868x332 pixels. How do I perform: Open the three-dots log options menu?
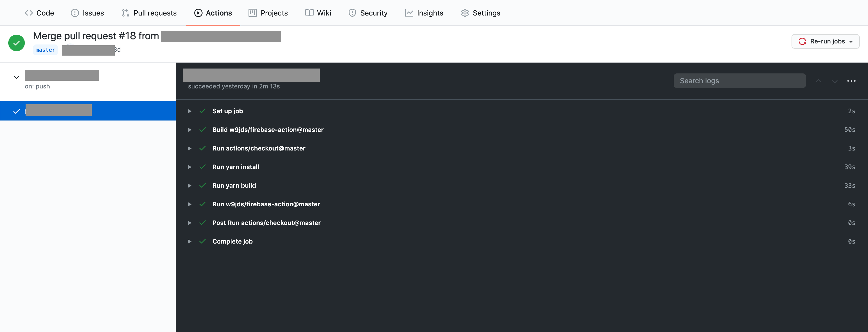point(851,81)
